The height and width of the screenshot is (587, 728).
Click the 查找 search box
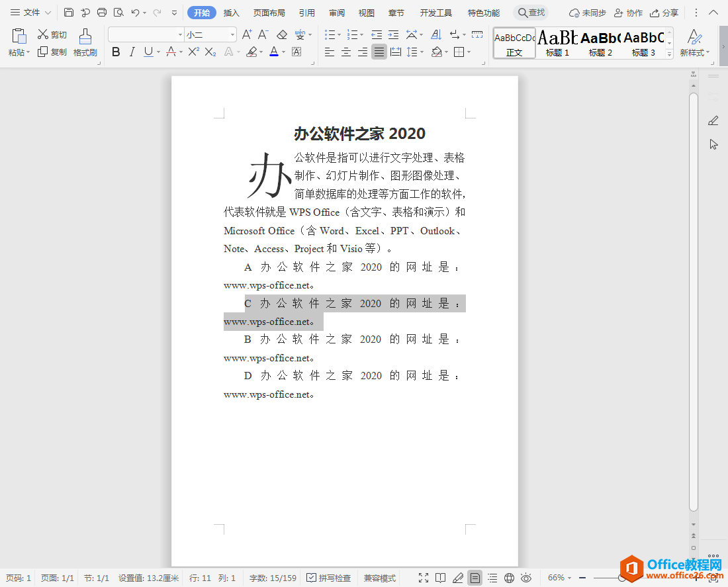[531, 13]
